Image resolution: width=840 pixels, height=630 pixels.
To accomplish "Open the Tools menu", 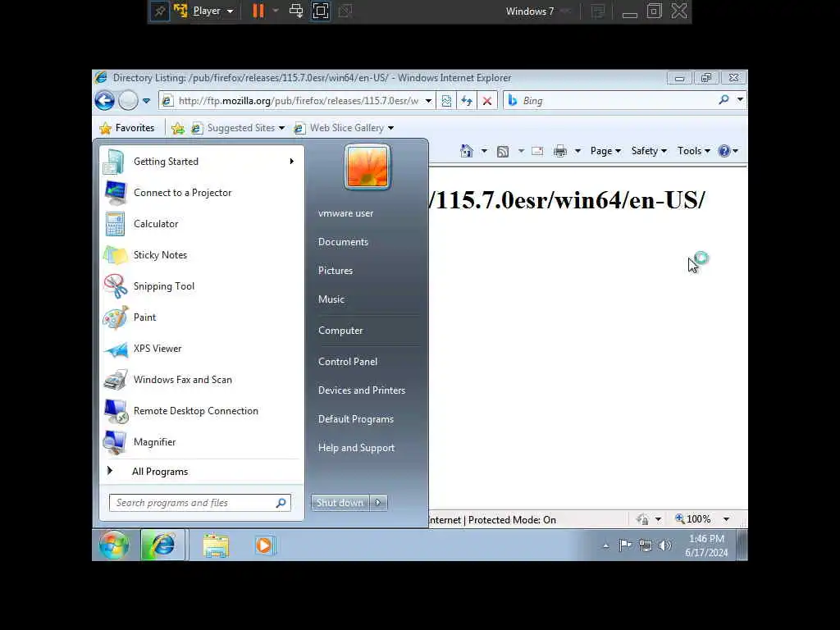I will pyautogui.click(x=694, y=151).
